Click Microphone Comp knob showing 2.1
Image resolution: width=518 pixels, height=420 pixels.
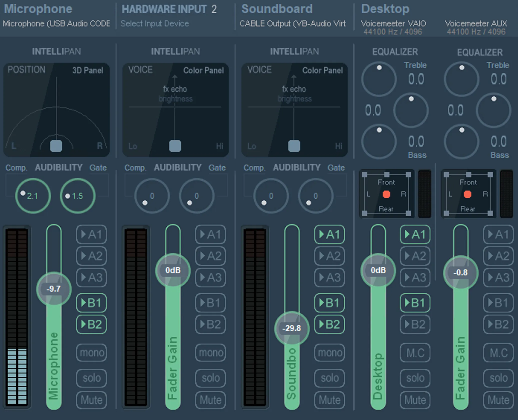click(x=33, y=196)
